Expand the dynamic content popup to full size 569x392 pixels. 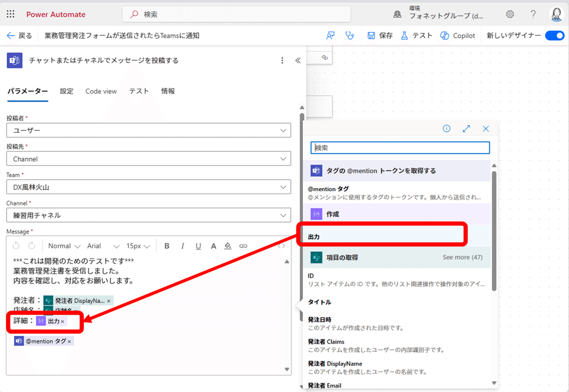(x=466, y=128)
